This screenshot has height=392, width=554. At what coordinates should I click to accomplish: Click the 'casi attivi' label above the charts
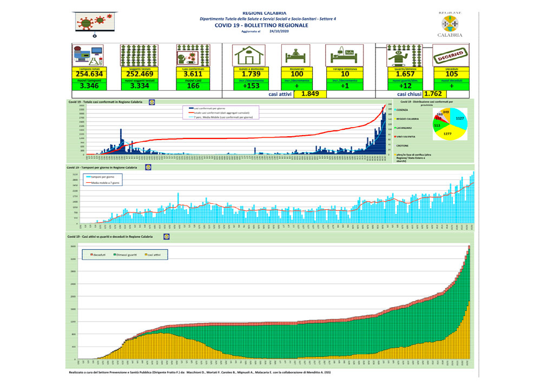pos(280,94)
